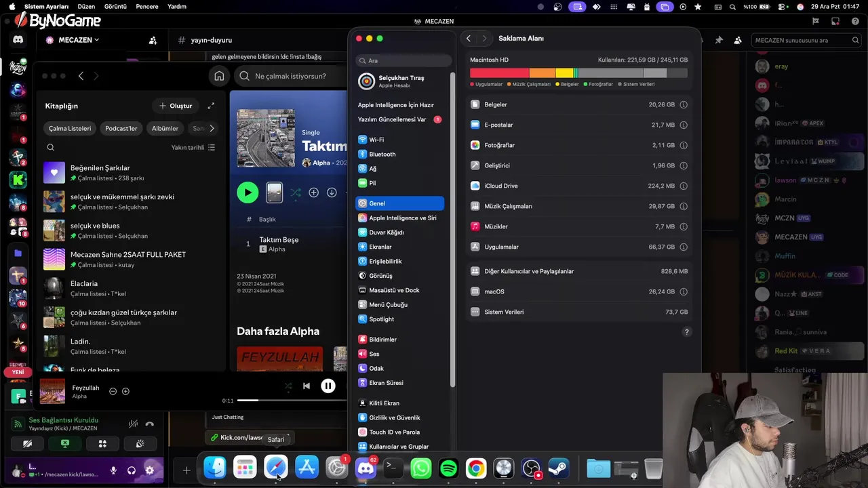Select Albümler filter tab
The image size is (868, 488).
(x=165, y=128)
